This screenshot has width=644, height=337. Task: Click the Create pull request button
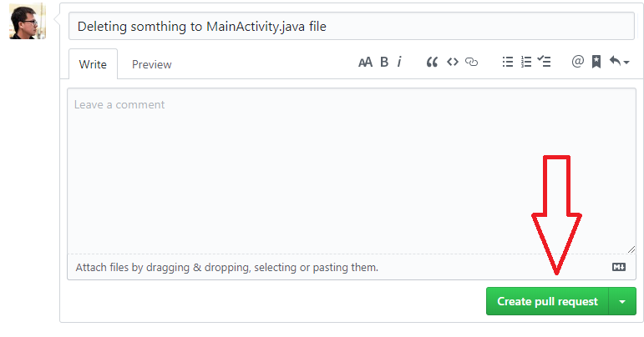(547, 301)
